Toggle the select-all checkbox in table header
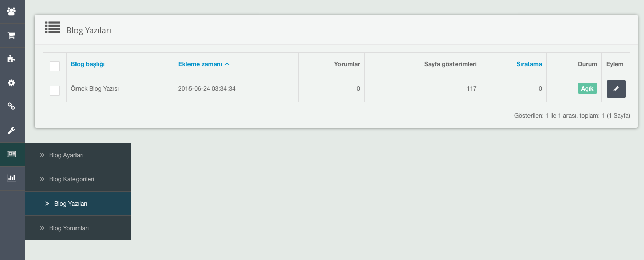This screenshot has height=260, width=644. tap(55, 66)
